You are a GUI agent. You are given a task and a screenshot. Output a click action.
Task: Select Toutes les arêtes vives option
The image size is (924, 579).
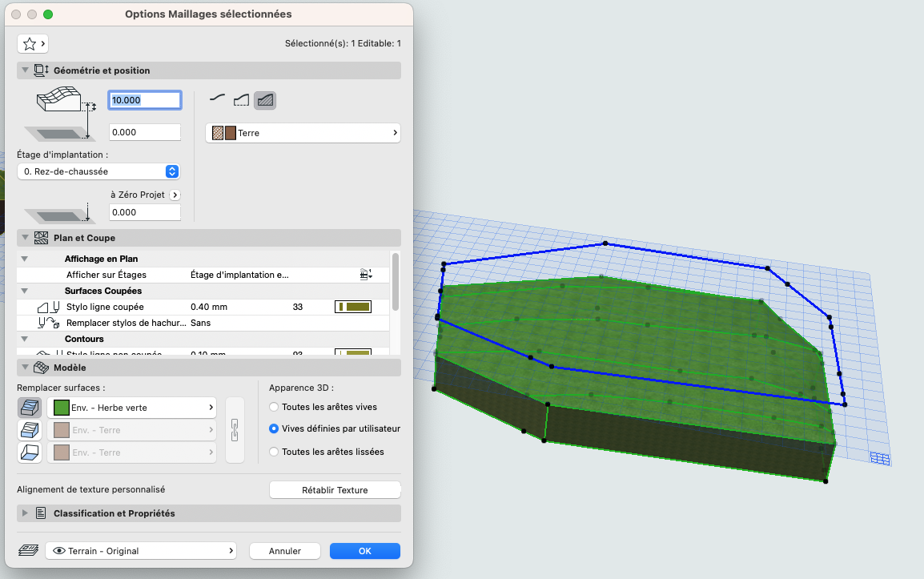click(x=273, y=407)
